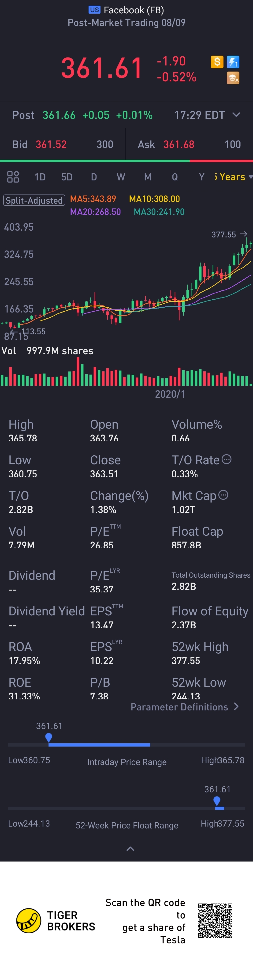The width and height of the screenshot is (253, 980).
Task: Tap the Intraday Price Range marker
Action: click(49, 738)
